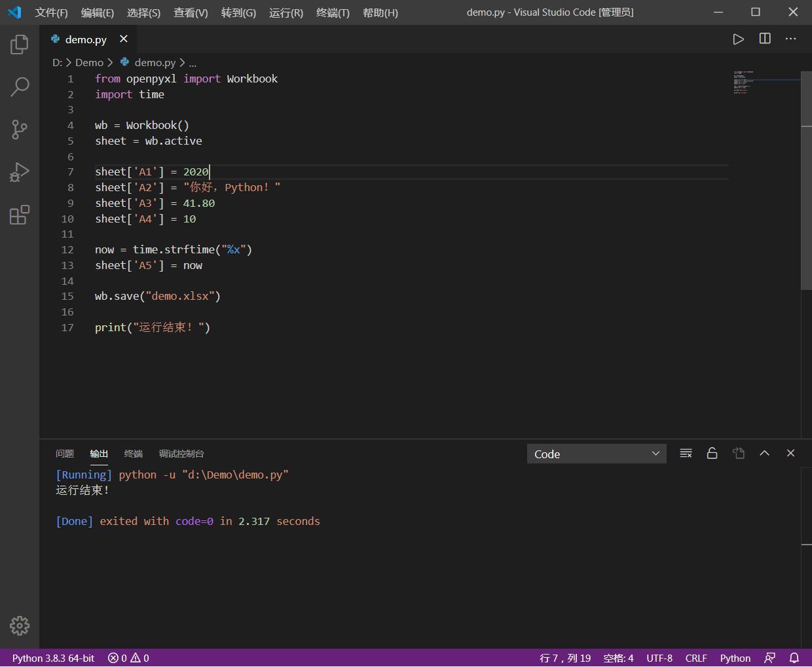This screenshot has width=812, height=667.
Task: Open the Manage gear settings menu
Action: click(x=20, y=626)
